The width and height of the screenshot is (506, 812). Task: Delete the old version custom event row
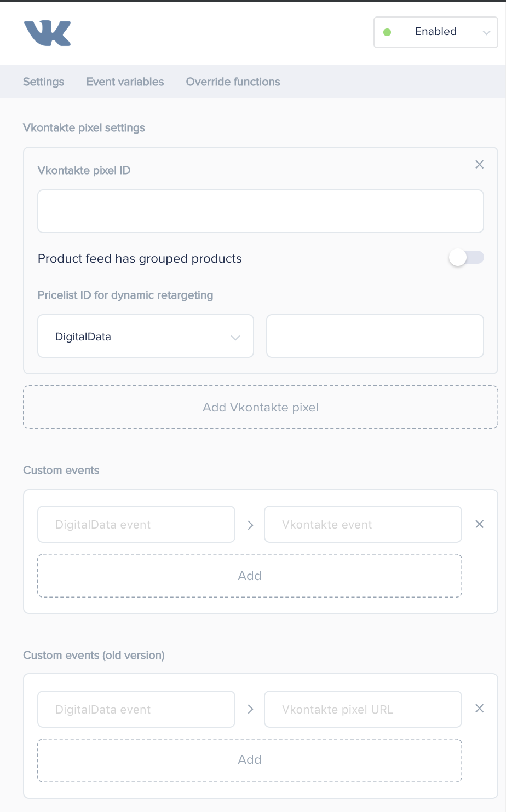(479, 709)
